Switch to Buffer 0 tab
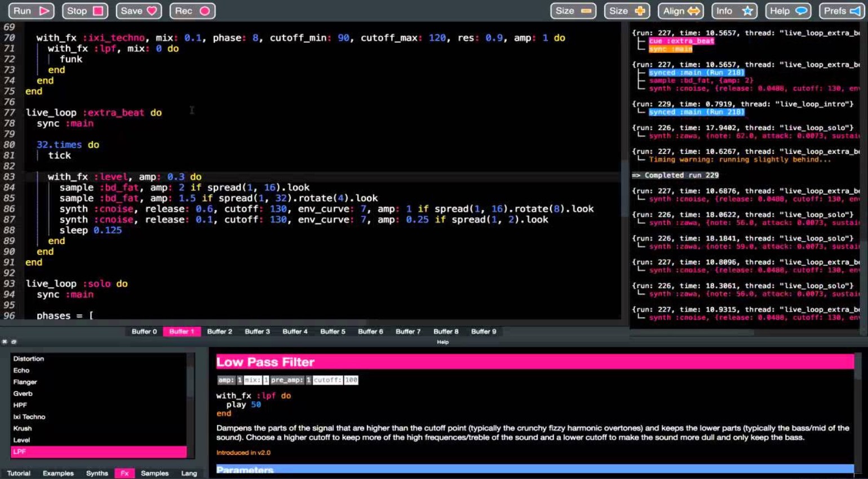868x479 pixels. click(144, 331)
